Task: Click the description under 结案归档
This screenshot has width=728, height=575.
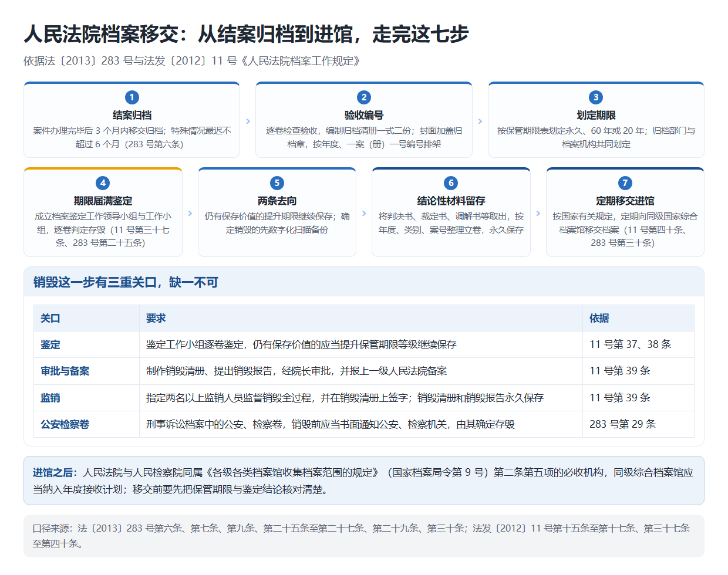Action: (x=132, y=137)
